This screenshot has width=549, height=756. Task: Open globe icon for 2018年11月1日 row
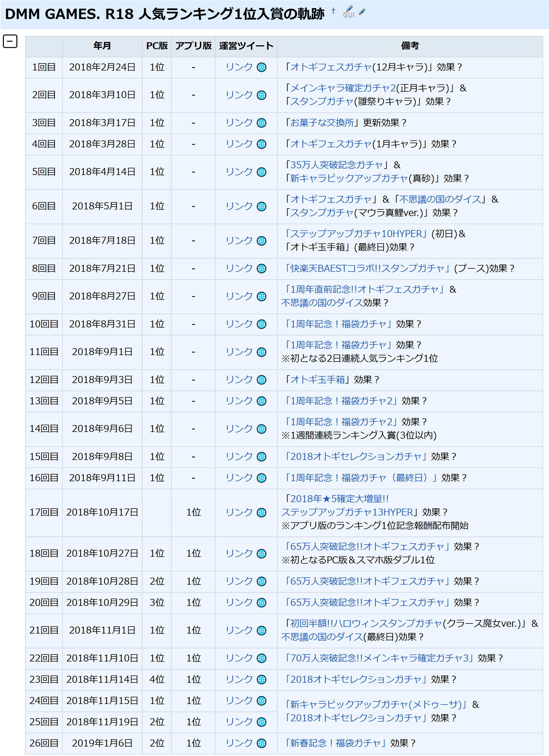(262, 631)
